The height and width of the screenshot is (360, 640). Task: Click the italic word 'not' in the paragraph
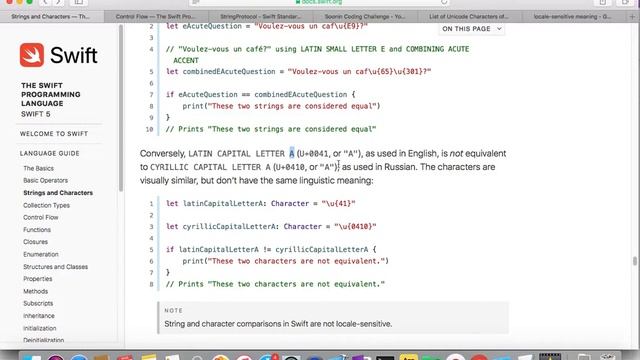tap(456, 153)
